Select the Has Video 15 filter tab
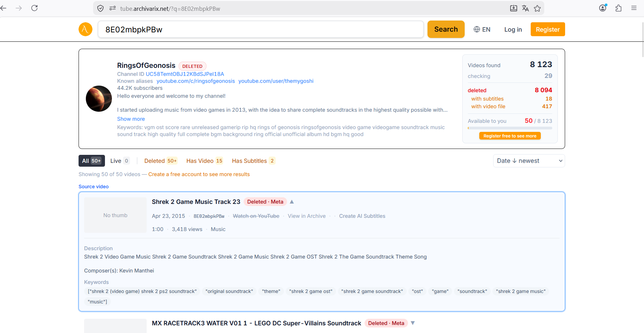 [x=204, y=161]
